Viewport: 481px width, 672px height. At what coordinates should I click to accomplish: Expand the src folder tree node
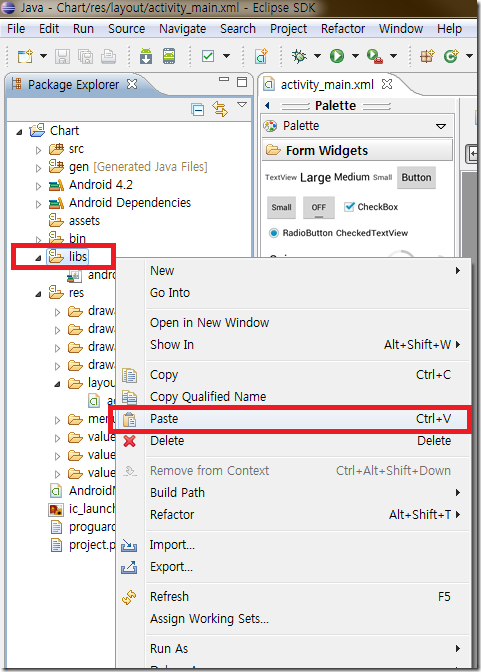click(38, 150)
